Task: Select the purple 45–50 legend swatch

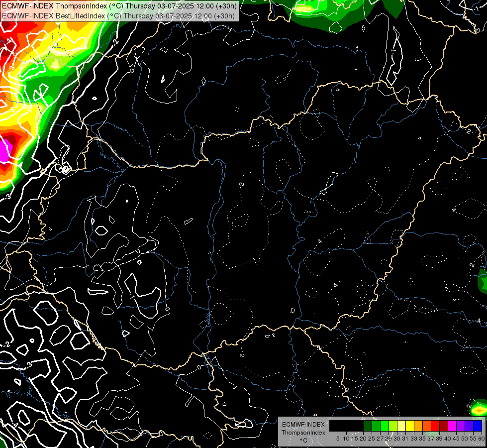Action: pyautogui.click(x=461, y=426)
